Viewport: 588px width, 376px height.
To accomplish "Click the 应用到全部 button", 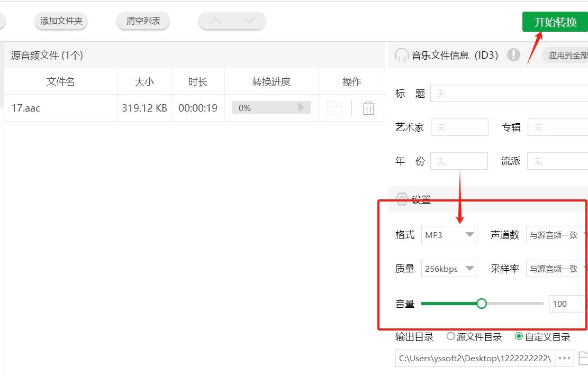I will (565, 56).
